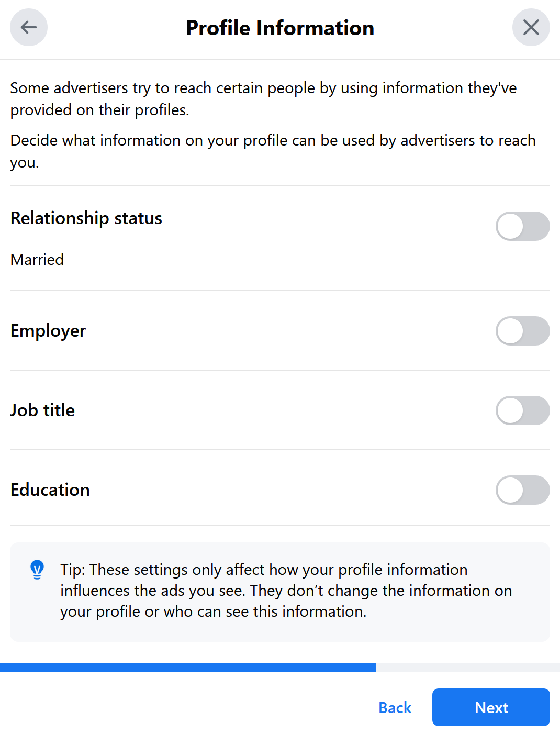560x734 pixels.
Task: Enable the Education toggle
Action: click(522, 490)
